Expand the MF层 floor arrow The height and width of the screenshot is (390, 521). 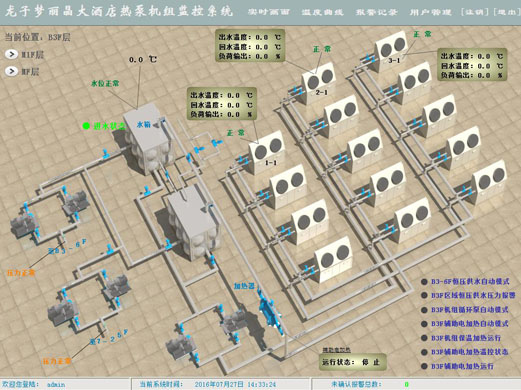[x=11, y=71]
